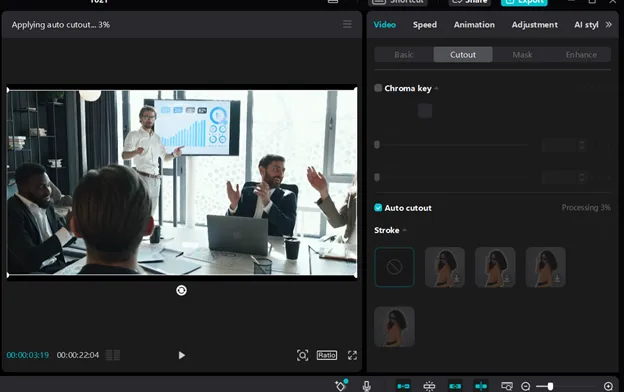Viewport: 624px width, 392px height.
Task: Select the no-stroke option
Action: click(x=394, y=267)
